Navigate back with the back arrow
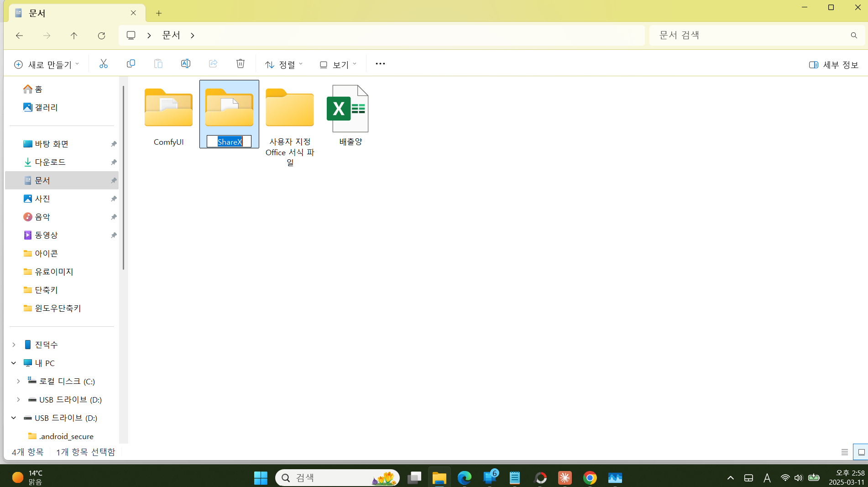 click(x=19, y=35)
